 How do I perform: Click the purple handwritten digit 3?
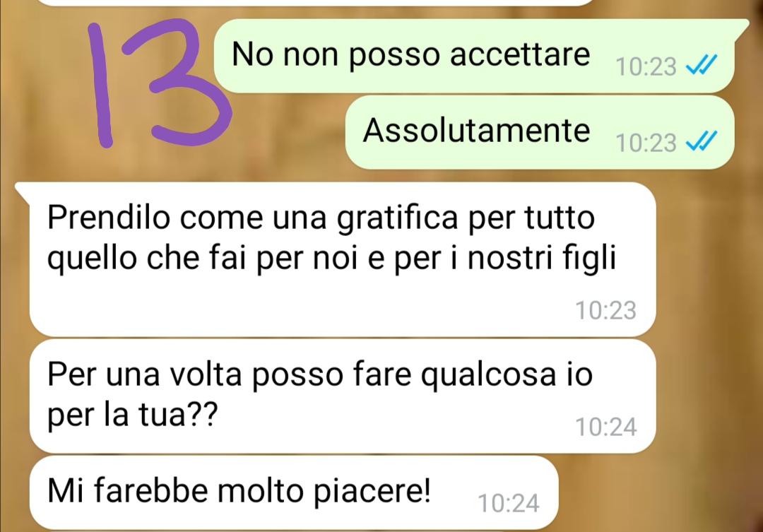click(177, 82)
